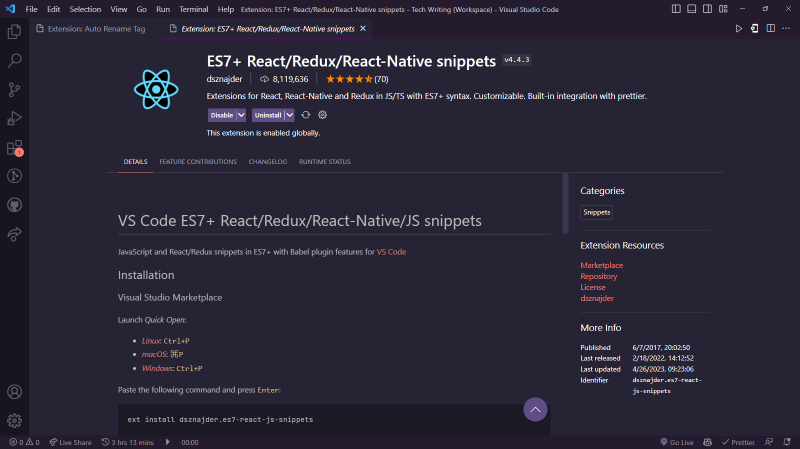Click the Uninstall button
800x449 pixels.
point(268,115)
